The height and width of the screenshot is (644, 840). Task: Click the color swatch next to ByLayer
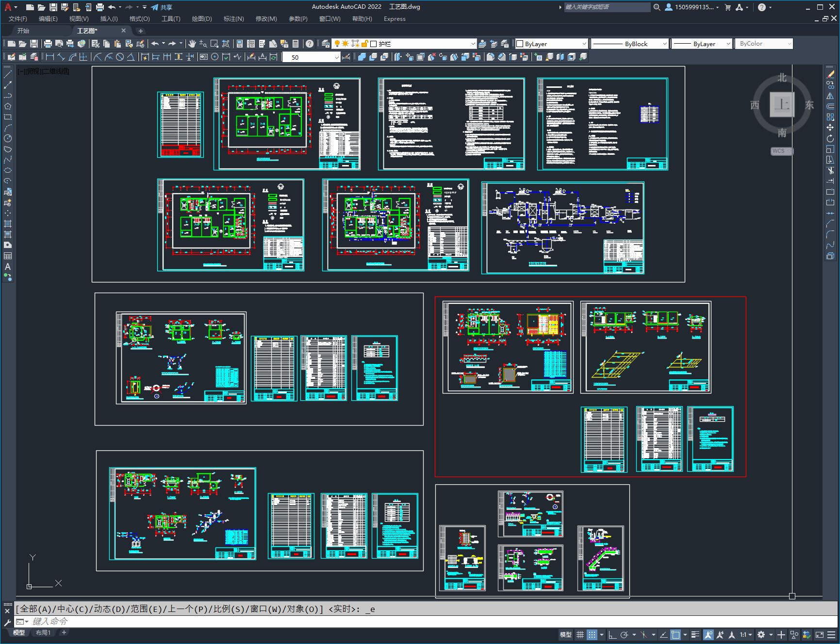click(x=520, y=44)
